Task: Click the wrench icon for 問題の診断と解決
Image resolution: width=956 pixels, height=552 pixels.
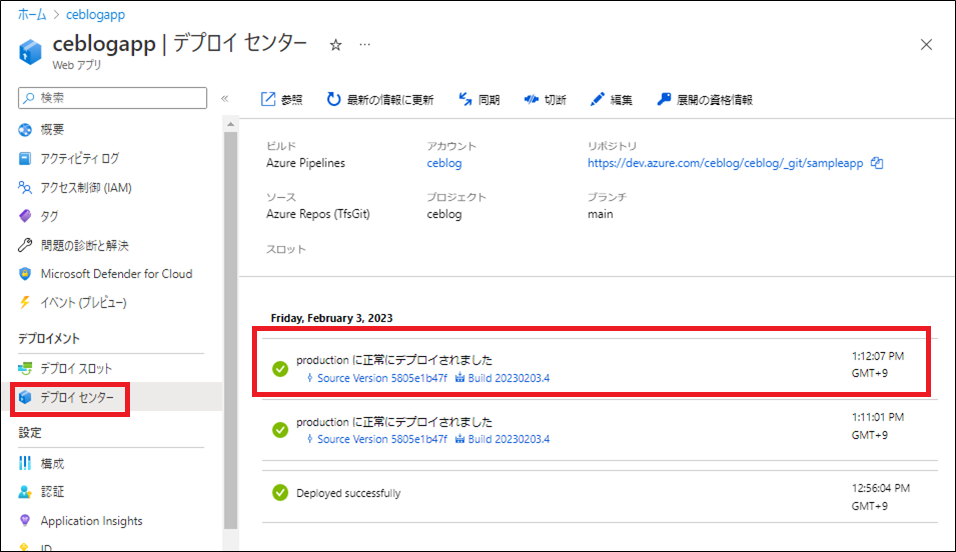Action: click(25, 245)
